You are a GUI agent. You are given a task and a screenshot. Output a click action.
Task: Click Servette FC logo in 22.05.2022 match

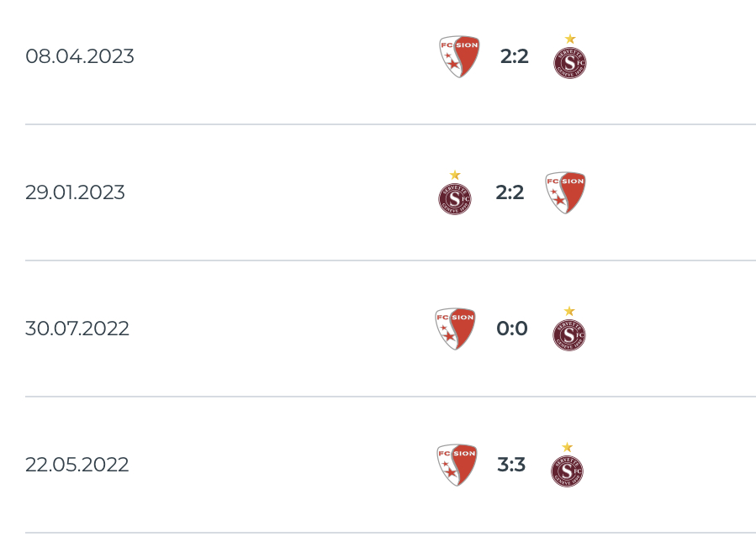[567, 471]
